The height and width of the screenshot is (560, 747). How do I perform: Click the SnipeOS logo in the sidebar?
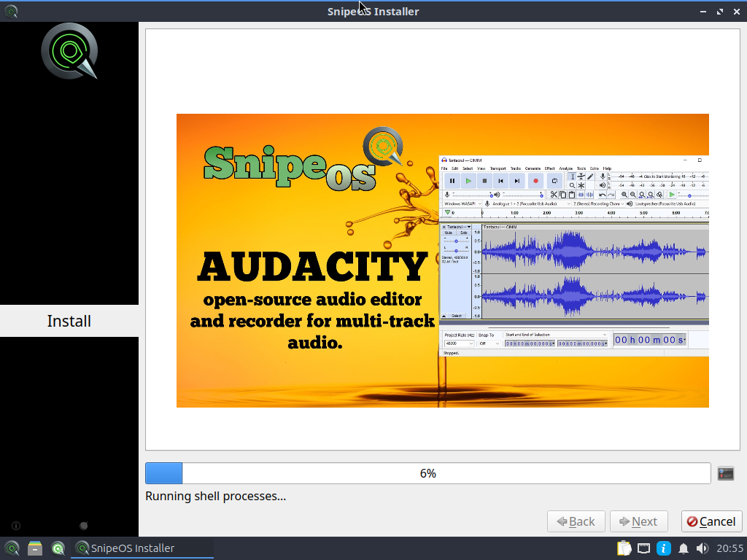69,51
